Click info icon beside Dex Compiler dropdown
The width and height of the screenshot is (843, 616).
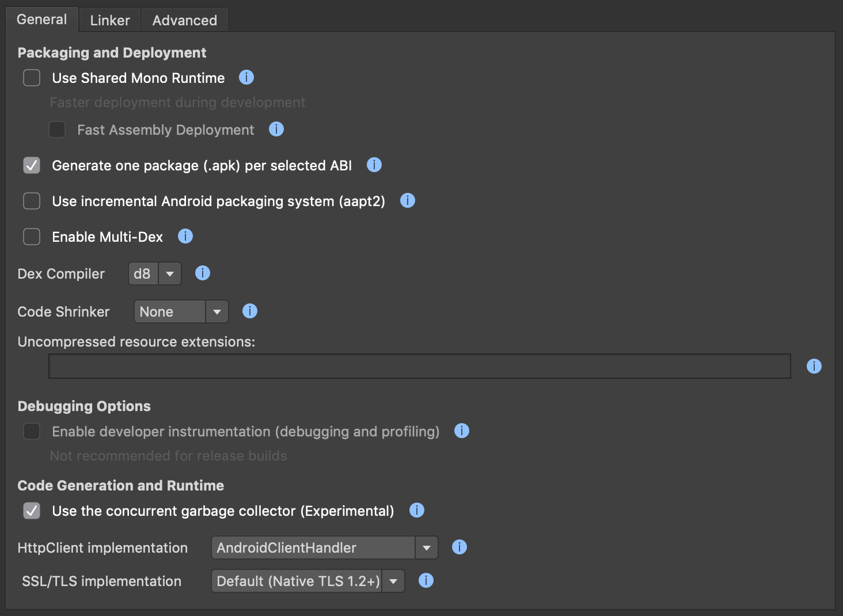[x=203, y=273]
